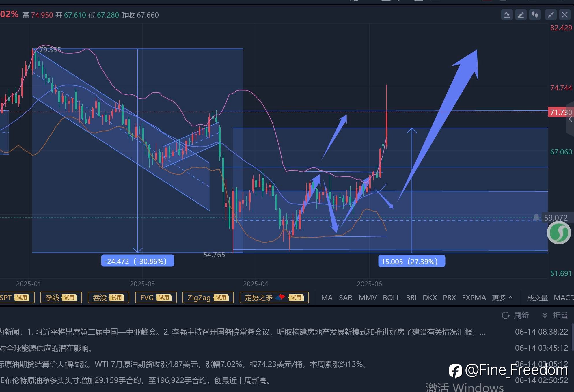574x392 pixels.
Task: Toggle the 孕线 trial indicator
Action: (61, 297)
